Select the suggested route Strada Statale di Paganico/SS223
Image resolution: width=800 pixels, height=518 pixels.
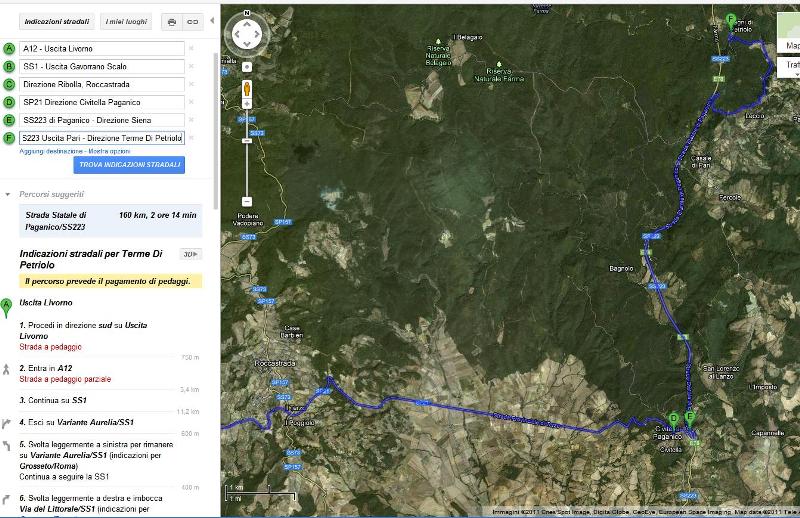[111, 221]
